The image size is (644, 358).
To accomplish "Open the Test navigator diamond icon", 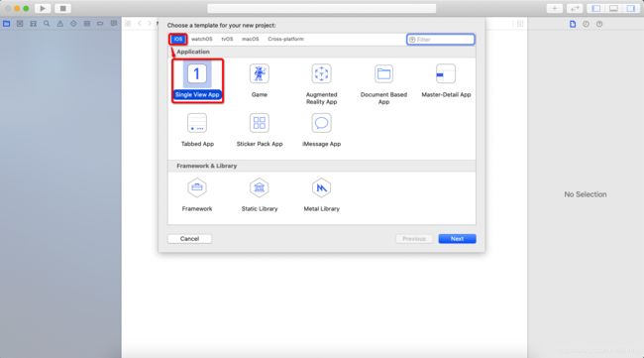I will (x=73, y=24).
